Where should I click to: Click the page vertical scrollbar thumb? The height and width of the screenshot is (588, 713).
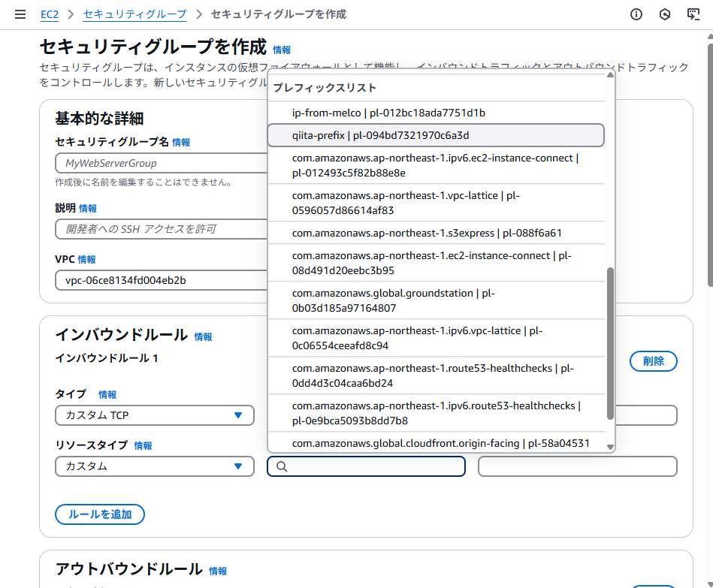[x=710, y=165]
